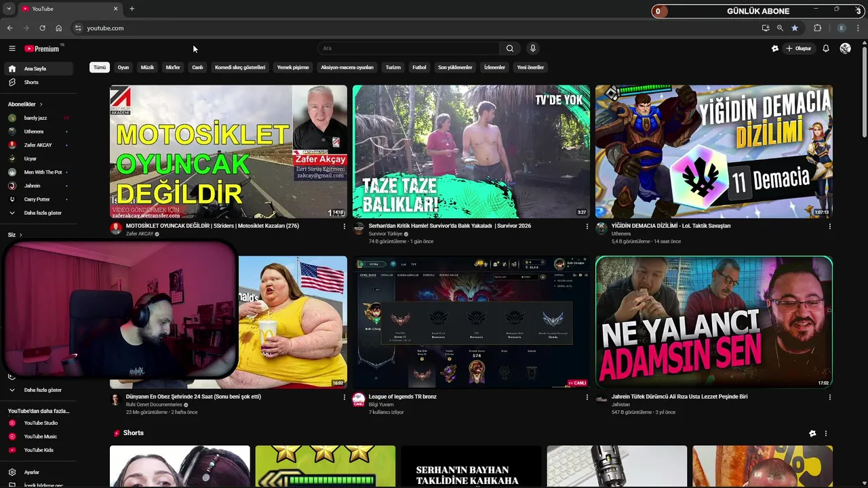Open Zafer AKCAY channel in subscriptions

click(39, 145)
